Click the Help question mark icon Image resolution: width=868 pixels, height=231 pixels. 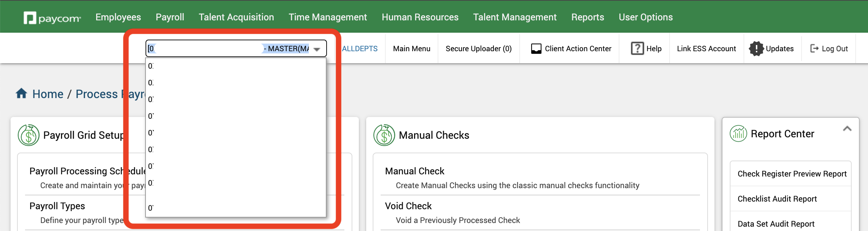[637, 48]
